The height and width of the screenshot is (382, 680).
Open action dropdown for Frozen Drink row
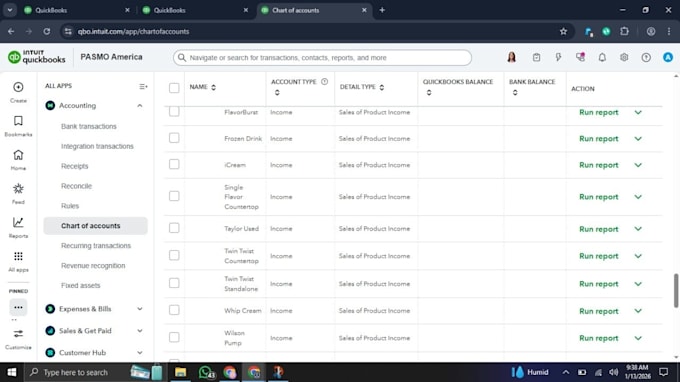click(638, 139)
